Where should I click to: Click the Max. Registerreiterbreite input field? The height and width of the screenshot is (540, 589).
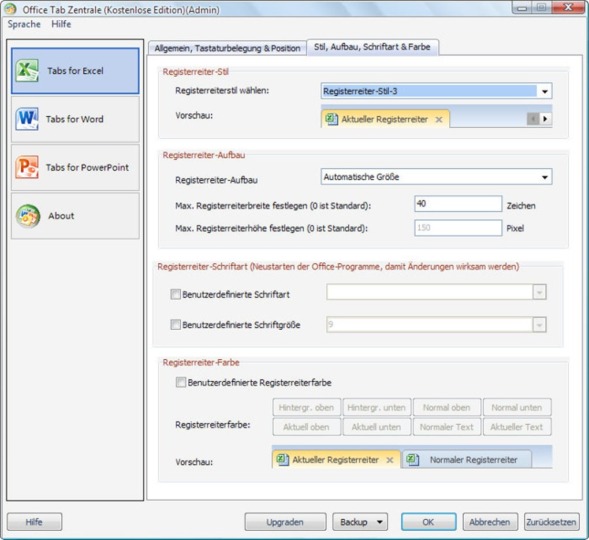[x=458, y=204]
